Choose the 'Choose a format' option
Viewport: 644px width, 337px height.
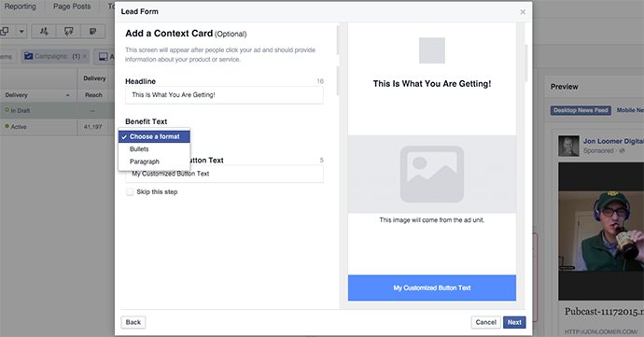click(154, 136)
